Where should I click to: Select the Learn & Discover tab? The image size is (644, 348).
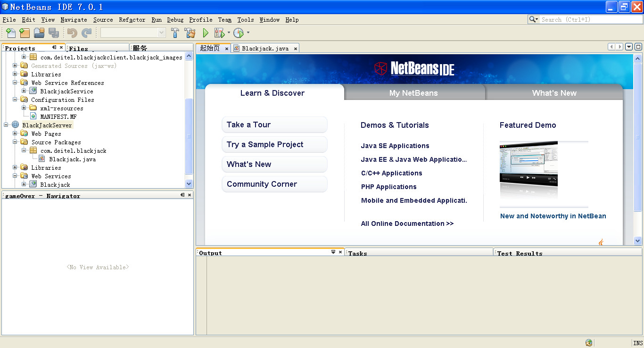tap(272, 93)
